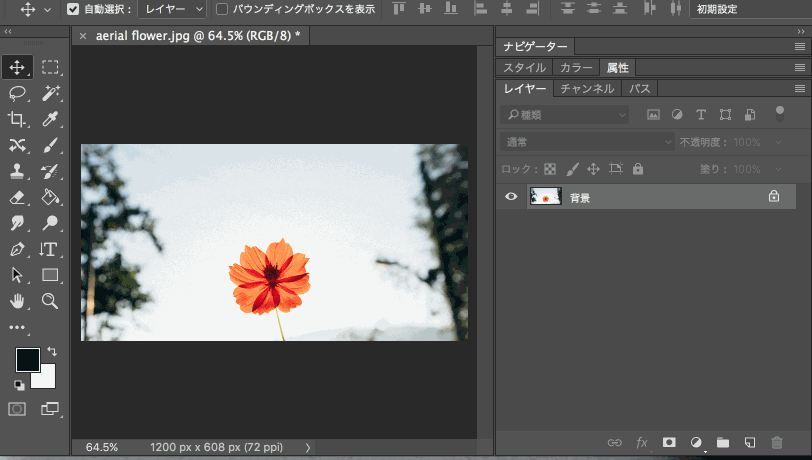Open the 通常 blend mode dropdown
Image resolution: width=812 pixels, height=460 pixels.
(588, 143)
